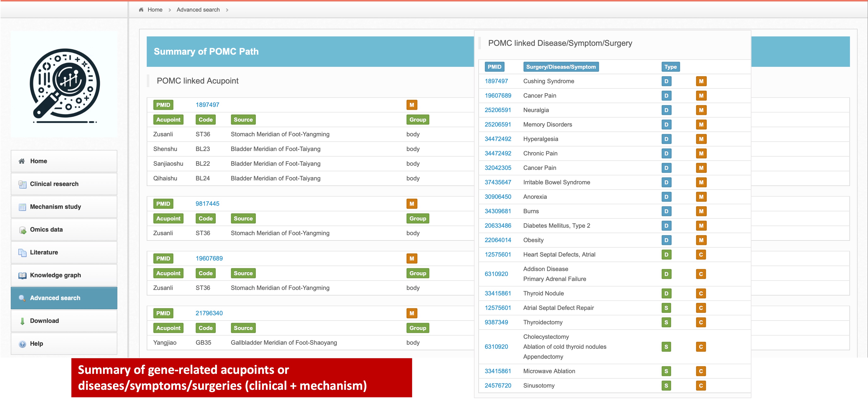Click the green Download arrow icon
The height and width of the screenshot is (402, 868).
tap(22, 321)
